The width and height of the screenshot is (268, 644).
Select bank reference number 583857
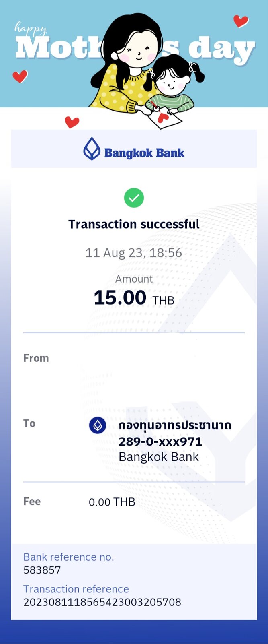pos(42,570)
